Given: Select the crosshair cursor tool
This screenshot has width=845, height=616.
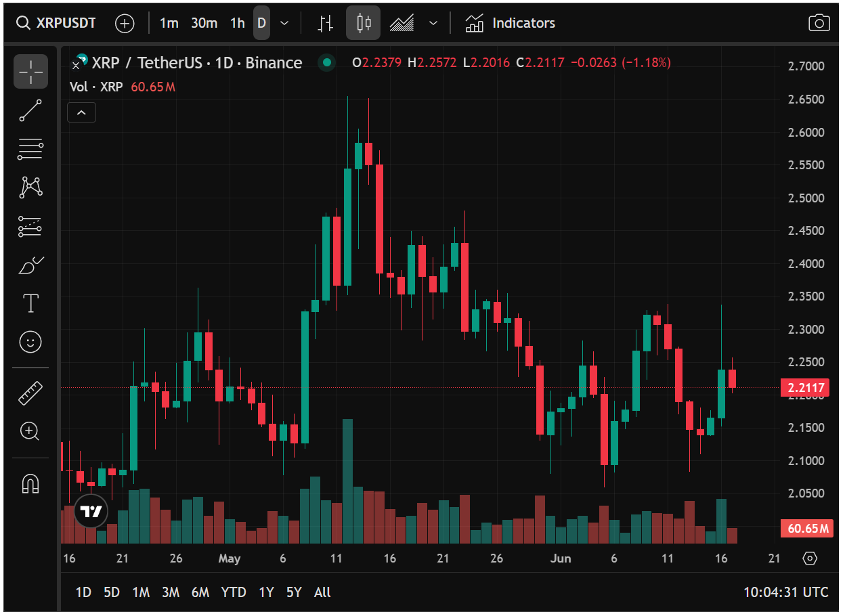Looking at the screenshot, I should click(30, 71).
